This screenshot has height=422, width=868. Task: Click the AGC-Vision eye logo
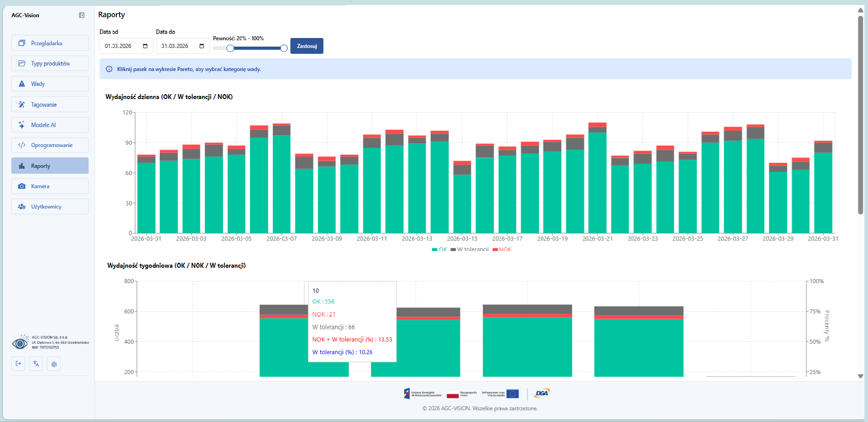[x=20, y=343]
